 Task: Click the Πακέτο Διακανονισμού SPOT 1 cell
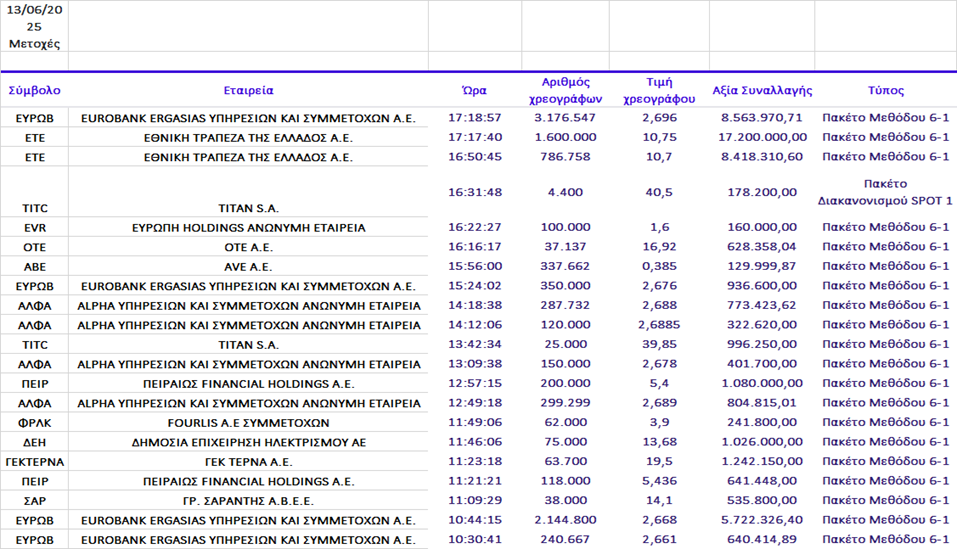tap(885, 192)
